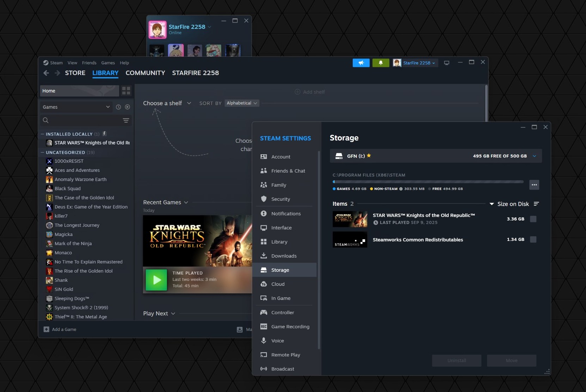This screenshot has height=392, width=586.
Task: Click the announcements megaphone icon
Action: (361, 63)
